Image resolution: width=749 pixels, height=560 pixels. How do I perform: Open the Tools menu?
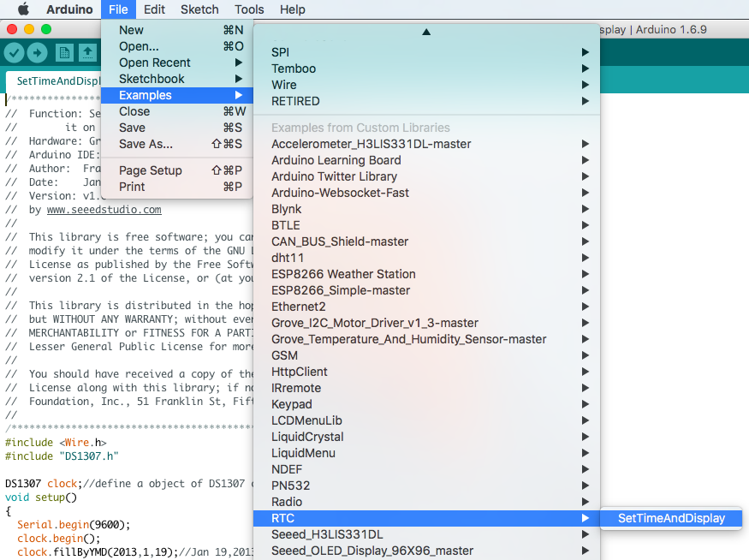tap(249, 9)
